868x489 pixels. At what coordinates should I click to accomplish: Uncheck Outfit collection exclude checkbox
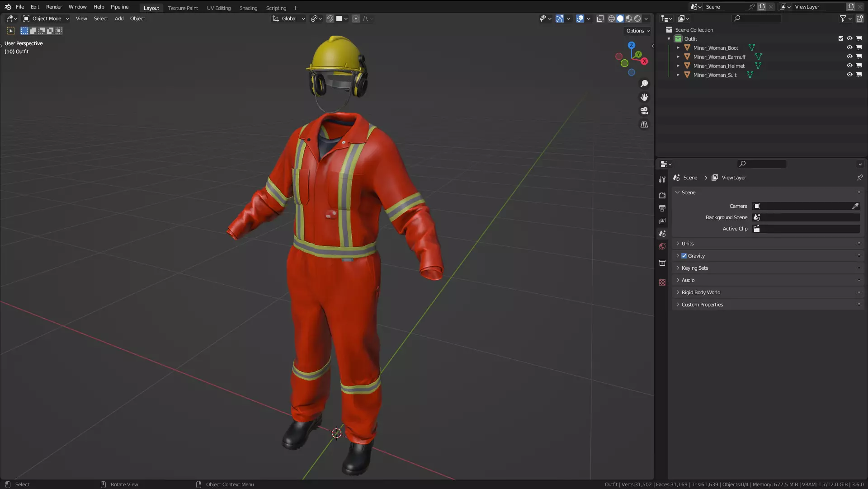841,38
